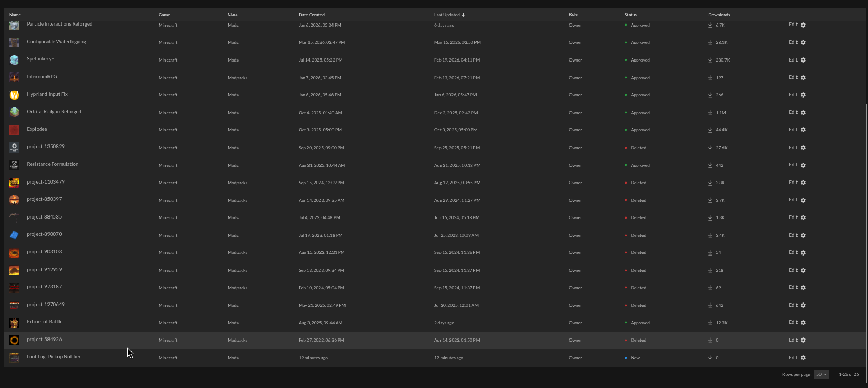868x388 pixels.
Task: Click New status of Loot Log row
Action: click(635, 358)
